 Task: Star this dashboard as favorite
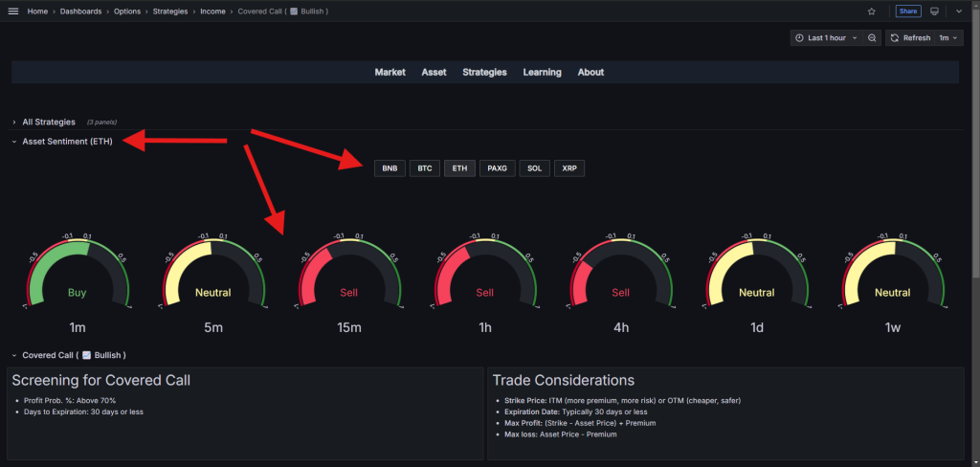click(x=871, y=11)
